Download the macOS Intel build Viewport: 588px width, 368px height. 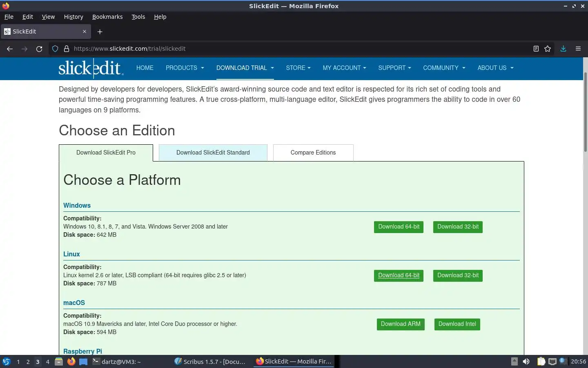click(x=457, y=324)
